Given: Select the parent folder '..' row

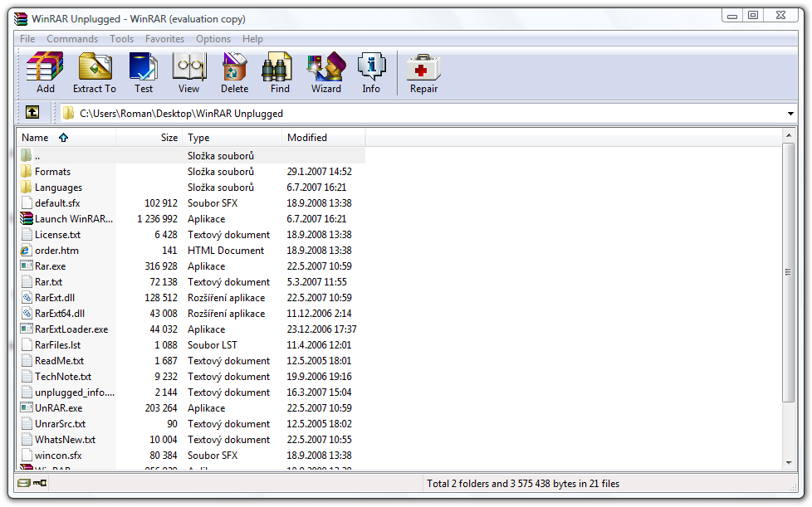Looking at the screenshot, I should pyautogui.click(x=192, y=155).
